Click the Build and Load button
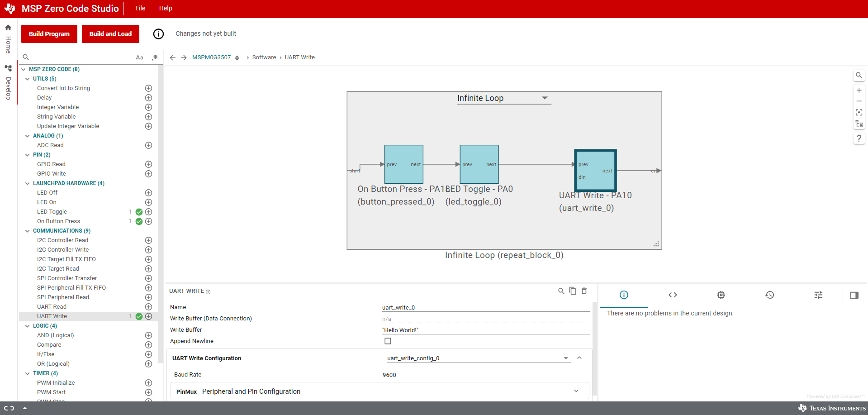This screenshot has width=868, height=415. point(110,34)
